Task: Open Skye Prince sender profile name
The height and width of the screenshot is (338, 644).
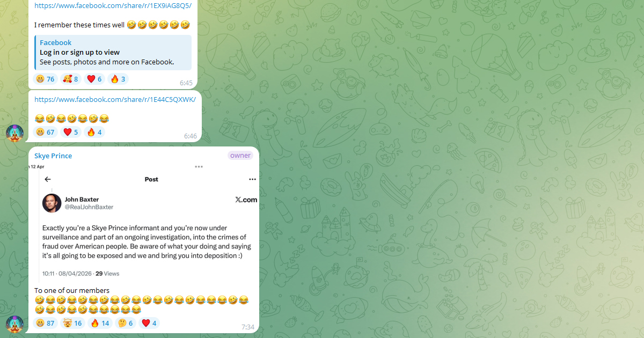Action: pyautogui.click(x=53, y=156)
